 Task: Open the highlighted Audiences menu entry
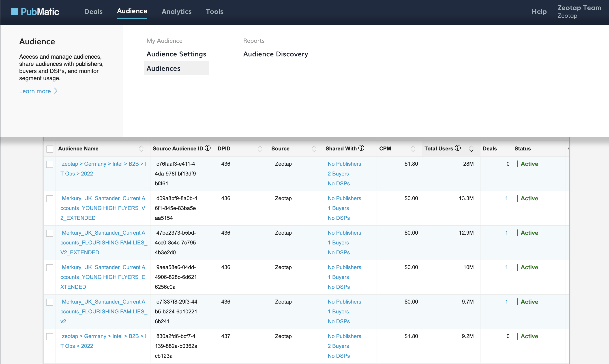pos(163,68)
